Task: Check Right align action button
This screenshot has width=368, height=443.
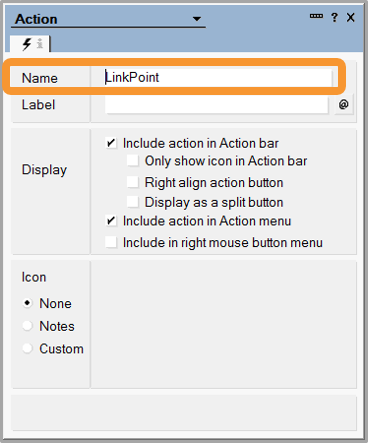Action: (133, 182)
